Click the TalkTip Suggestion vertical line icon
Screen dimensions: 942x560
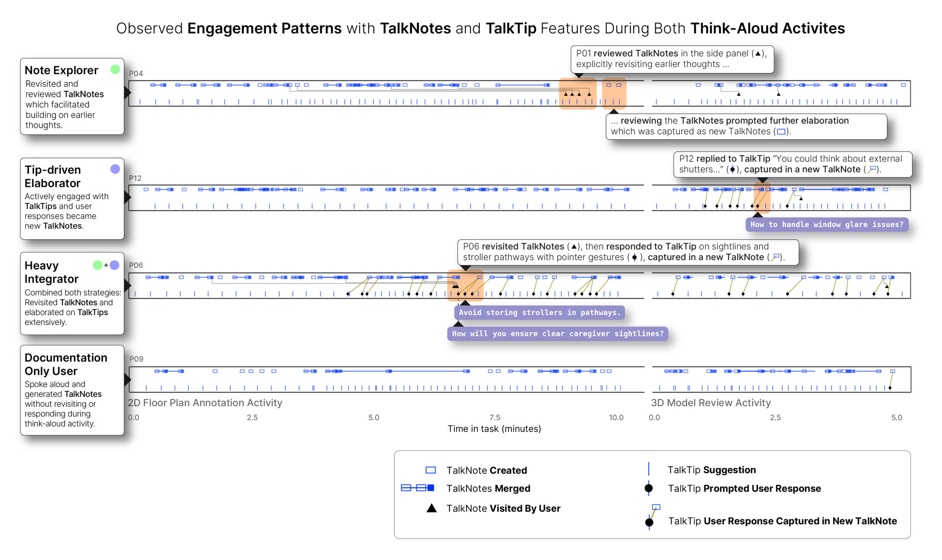click(648, 469)
